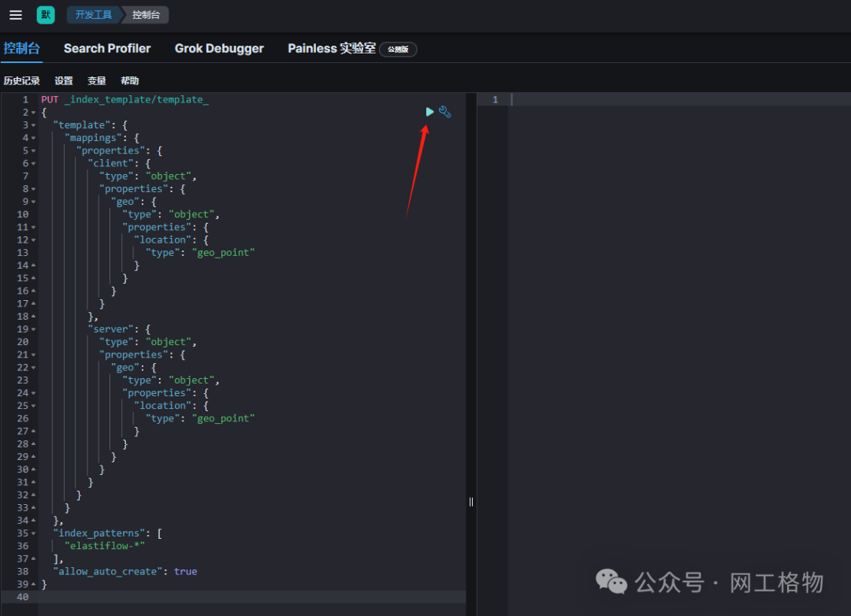Collapse the code fold at line 2

pyautogui.click(x=34, y=113)
